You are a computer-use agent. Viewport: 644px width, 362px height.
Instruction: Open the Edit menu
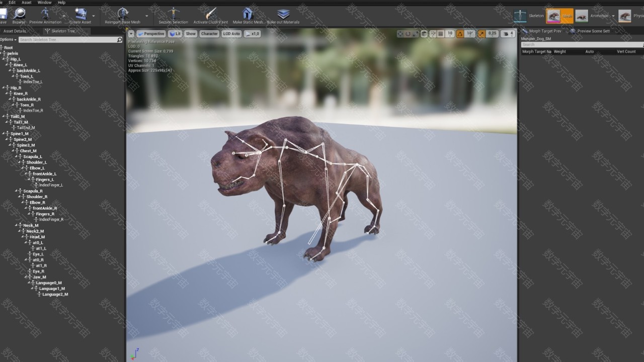(12, 3)
